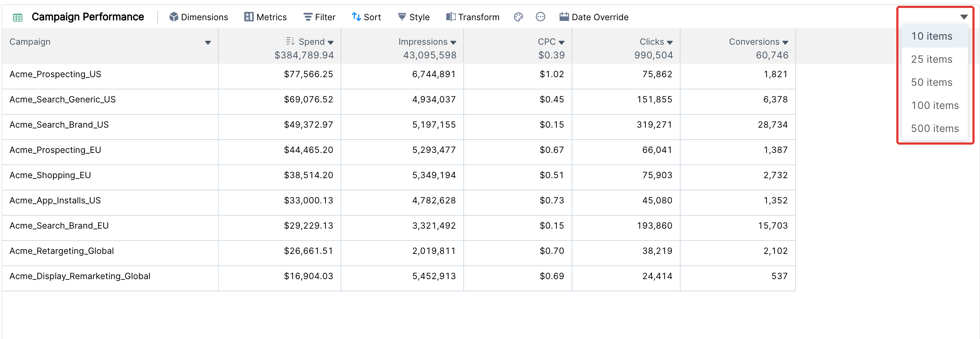Click the Clicks total 990,504
Screen dimensions: 980x339
click(x=653, y=56)
